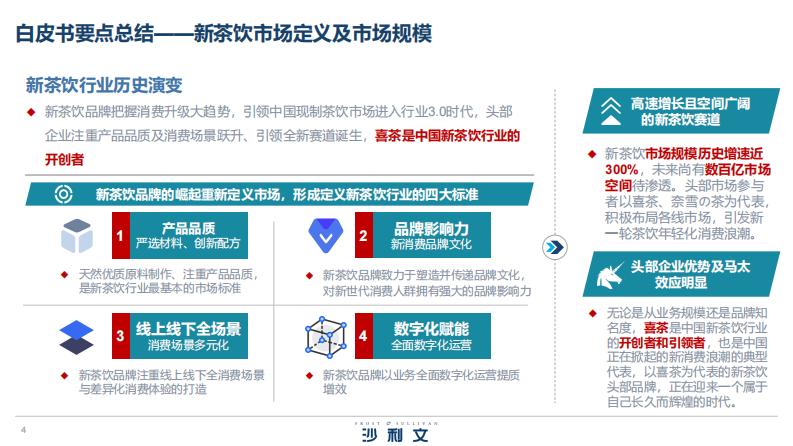This screenshot has height=446, width=793.
Task: Select the 数字化赋能 teal box
Action: [x=431, y=336]
